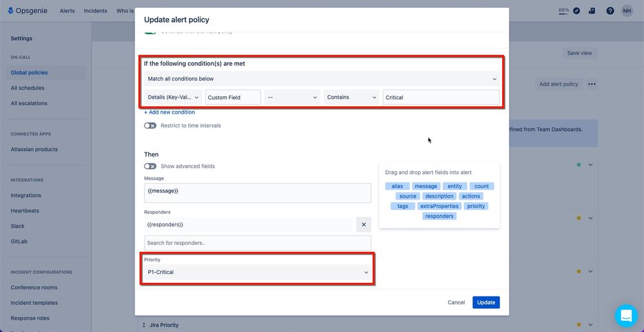
Task: Remove the {{responders}} entry with X
Action: (363, 225)
